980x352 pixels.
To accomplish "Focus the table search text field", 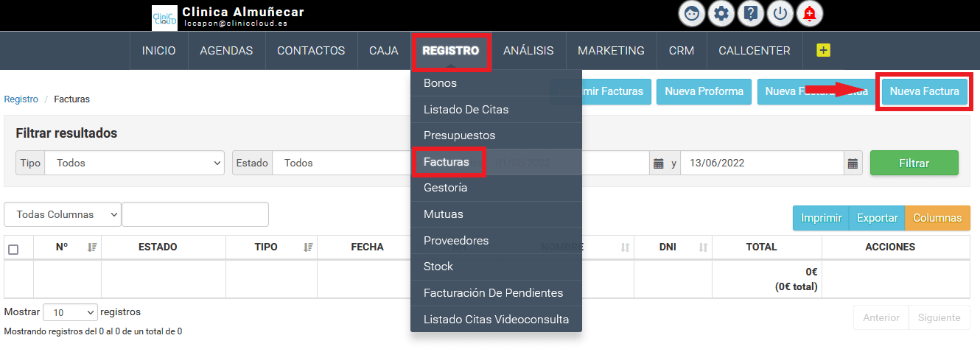I will tap(195, 214).
